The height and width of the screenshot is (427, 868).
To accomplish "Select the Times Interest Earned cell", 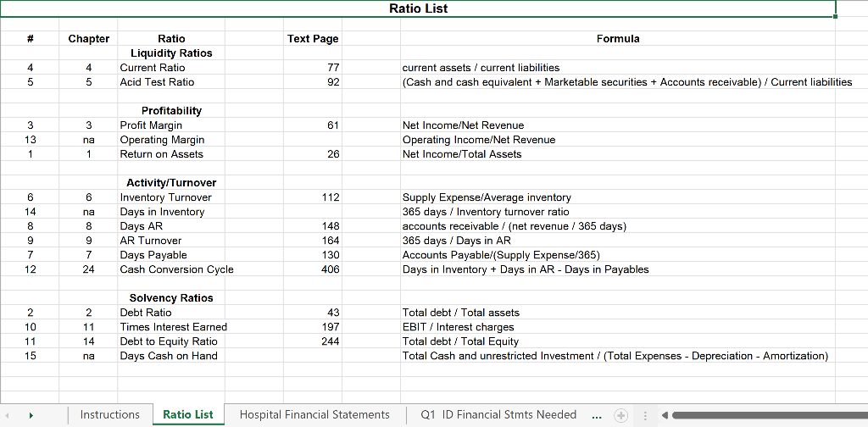I will tap(171, 327).
